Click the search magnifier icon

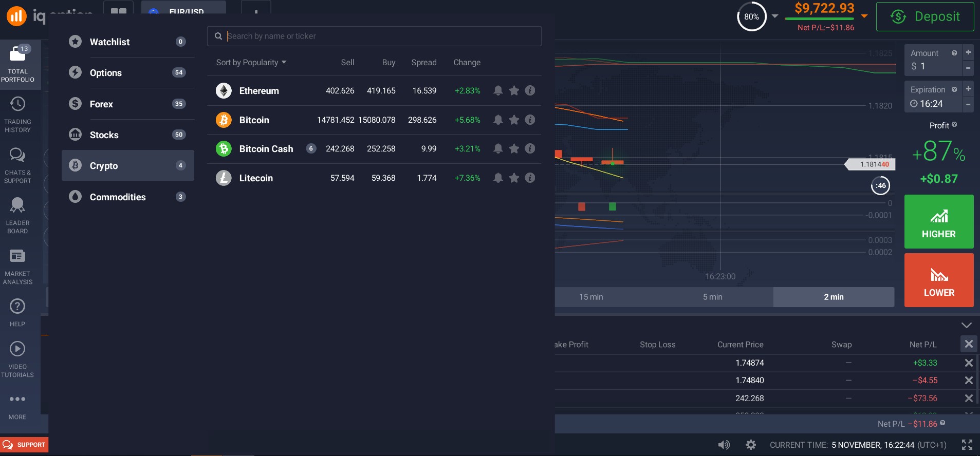pos(218,36)
